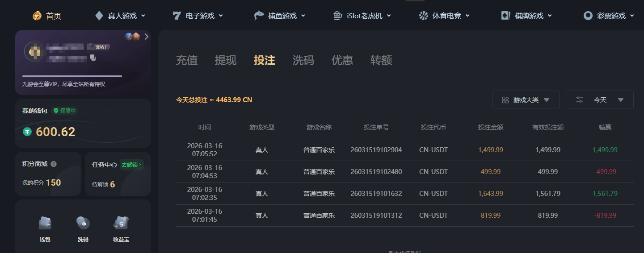Image resolution: width=644 pixels, height=253 pixels.
Task: Open the 游戏大类 filter dropdown
Action: tap(526, 100)
